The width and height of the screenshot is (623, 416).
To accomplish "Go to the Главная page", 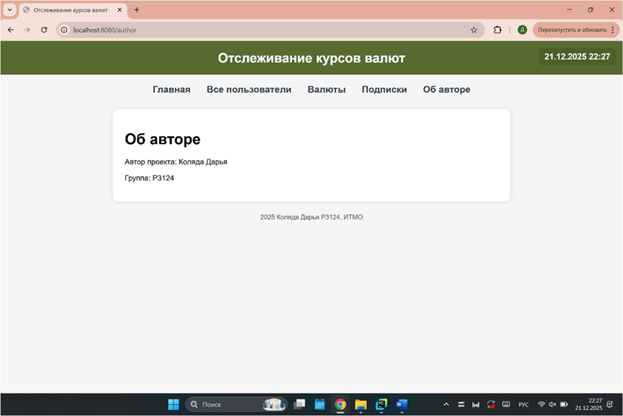I will coord(171,90).
